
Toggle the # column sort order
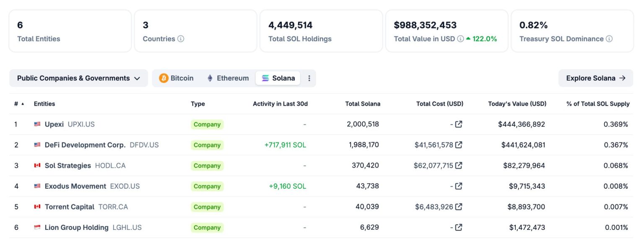(x=19, y=104)
